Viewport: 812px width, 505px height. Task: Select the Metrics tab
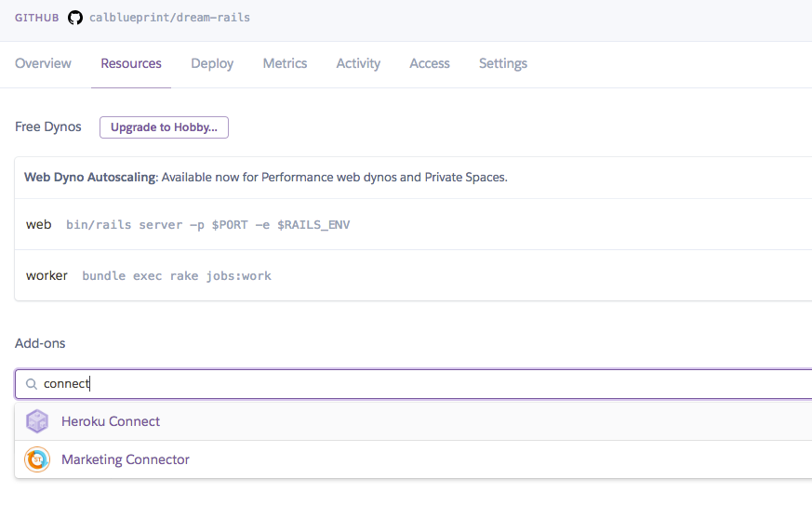coord(285,63)
